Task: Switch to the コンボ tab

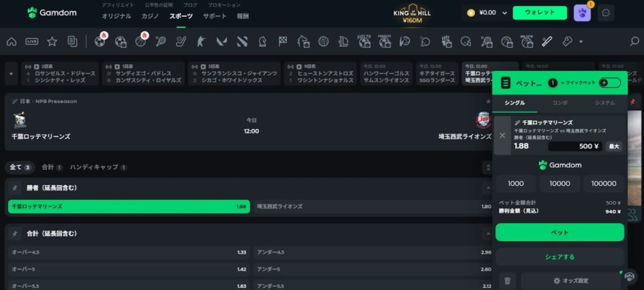Action: [x=559, y=103]
